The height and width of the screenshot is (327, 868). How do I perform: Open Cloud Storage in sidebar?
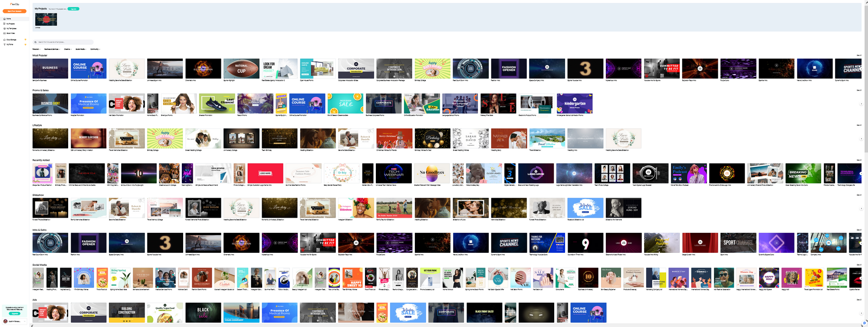11,40
